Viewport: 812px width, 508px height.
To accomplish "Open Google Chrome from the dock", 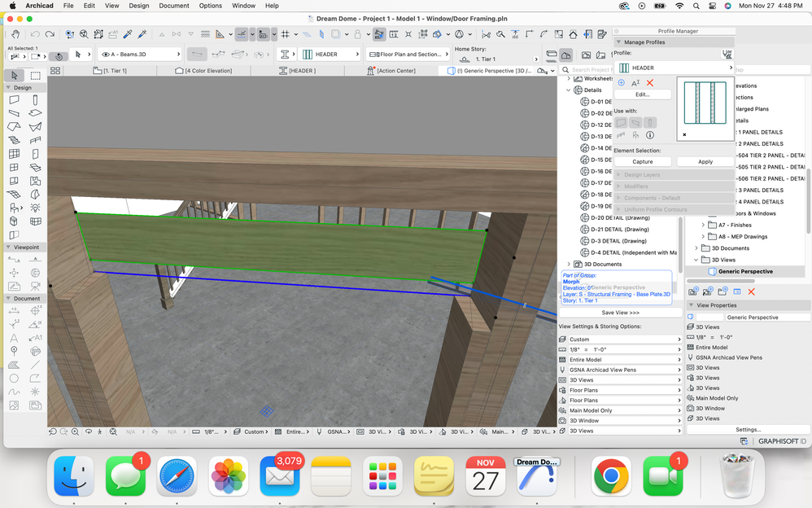I will coord(611,477).
